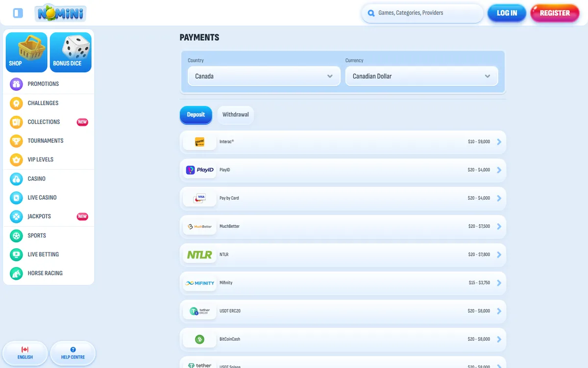Click the Canadian flag language icon
This screenshot has width=588, height=368.
25,349
